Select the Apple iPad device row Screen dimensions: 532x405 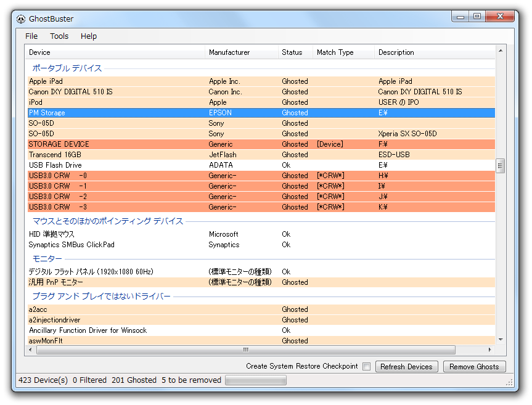[261, 81]
